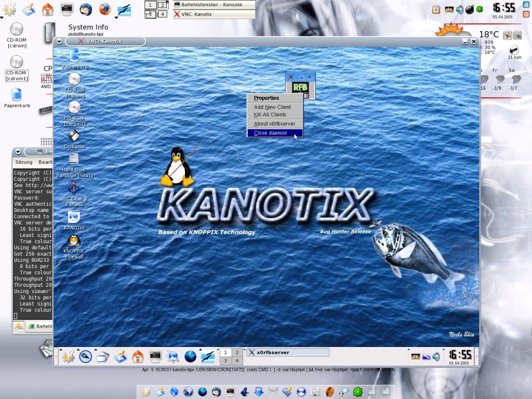Click the x0rfbserver taskbar button in remote panel
532x399 pixels.
(288, 352)
